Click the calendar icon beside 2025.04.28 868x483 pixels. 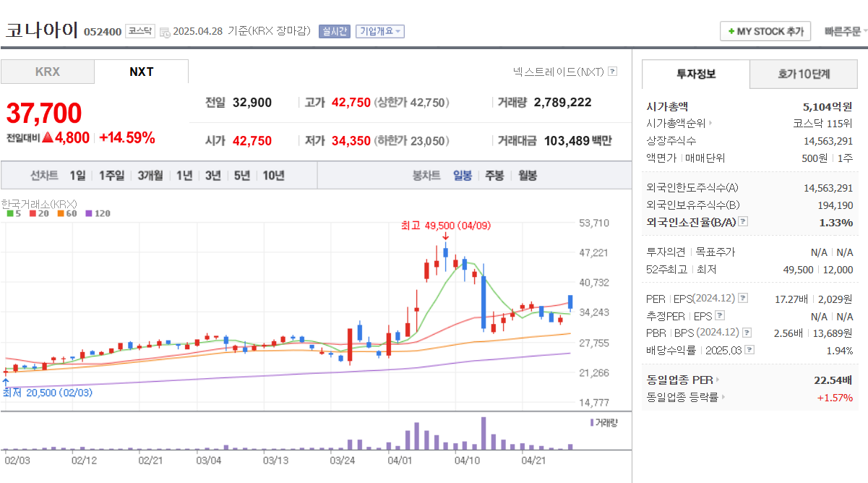165,32
